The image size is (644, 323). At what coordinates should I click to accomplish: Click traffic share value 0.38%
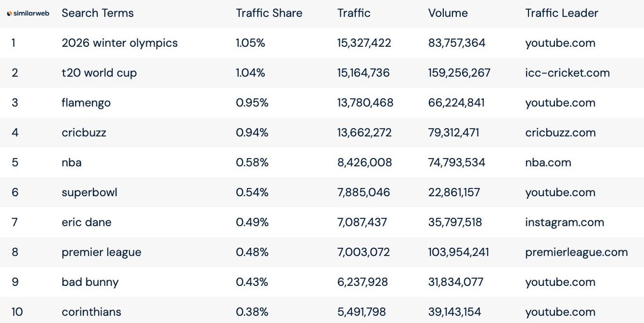pos(252,312)
